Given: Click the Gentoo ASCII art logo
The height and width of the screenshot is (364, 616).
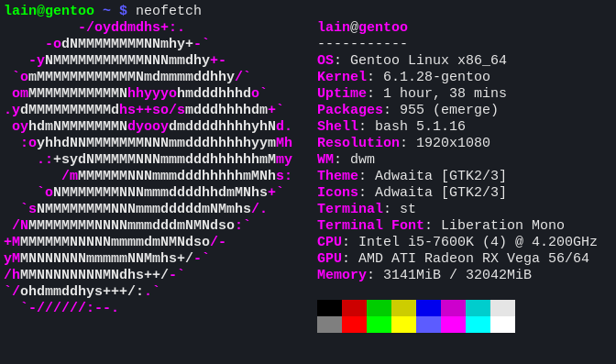Looking at the screenshot, I should (x=148, y=167).
